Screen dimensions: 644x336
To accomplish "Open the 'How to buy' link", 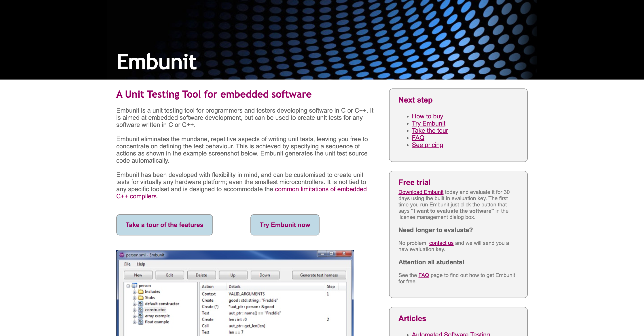I will [427, 116].
